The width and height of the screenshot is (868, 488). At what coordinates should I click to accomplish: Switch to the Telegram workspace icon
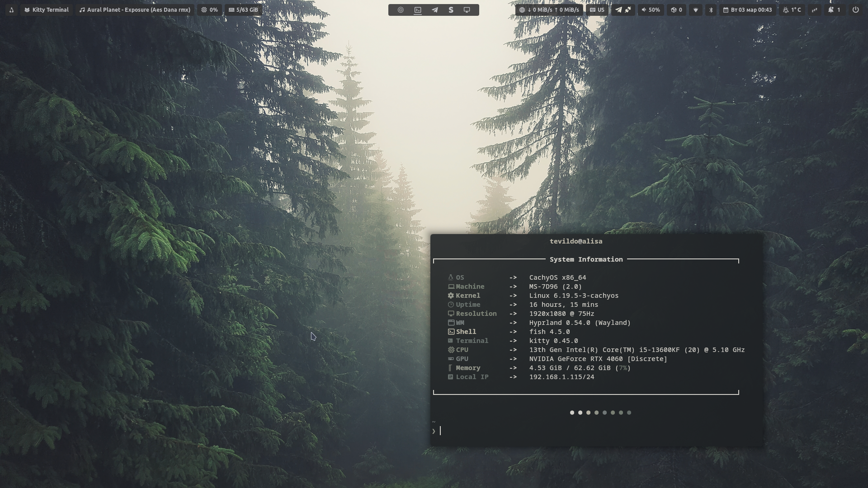434,10
